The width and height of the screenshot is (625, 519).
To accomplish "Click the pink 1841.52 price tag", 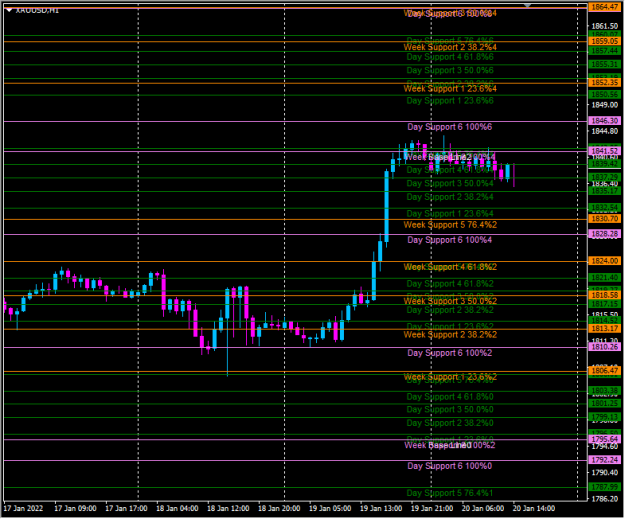I will [605, 151].
